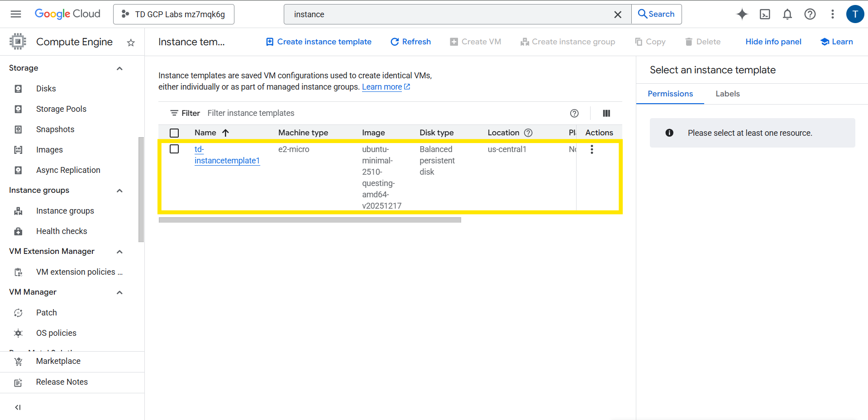The image size is (868, 420).
Task: Open the TD GCP Labs project picker
Action: point(174,14)
